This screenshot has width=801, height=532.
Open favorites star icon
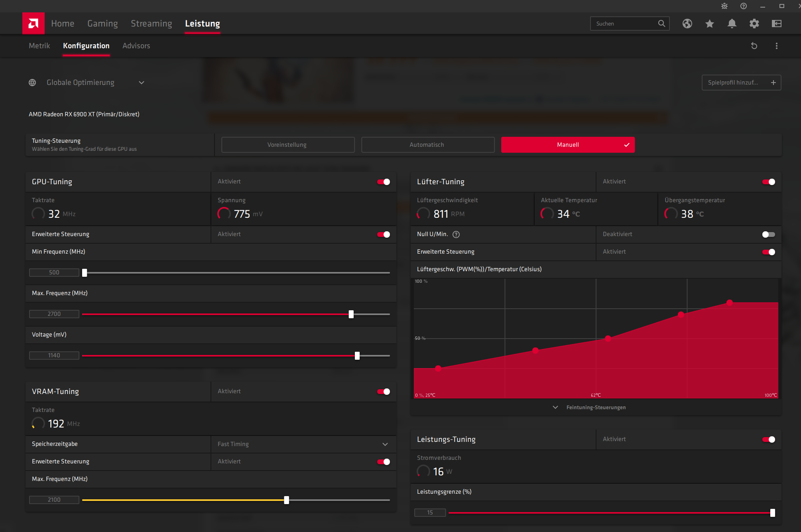point(709,24)
